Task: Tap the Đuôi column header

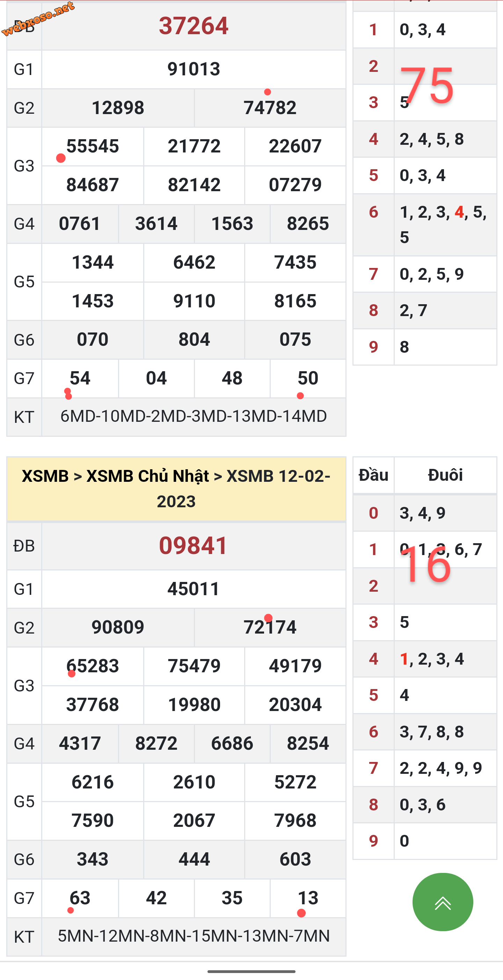Action: tap(445, 475)
